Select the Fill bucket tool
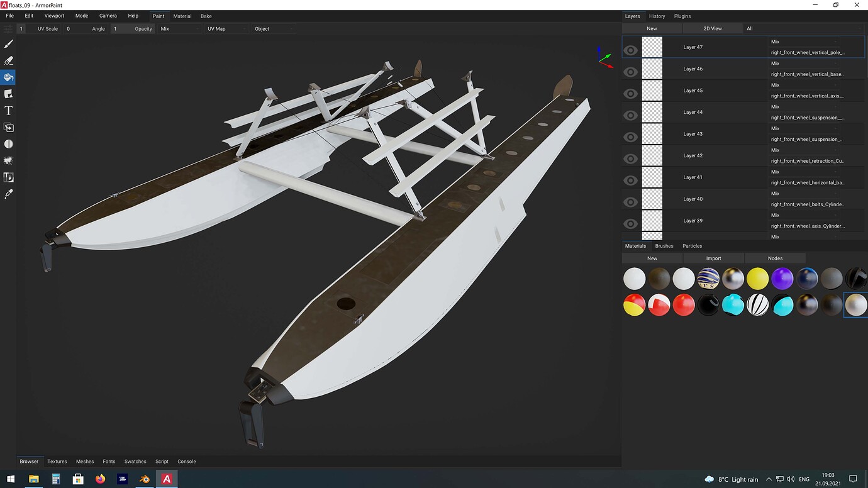 click(x=8, y=77)
